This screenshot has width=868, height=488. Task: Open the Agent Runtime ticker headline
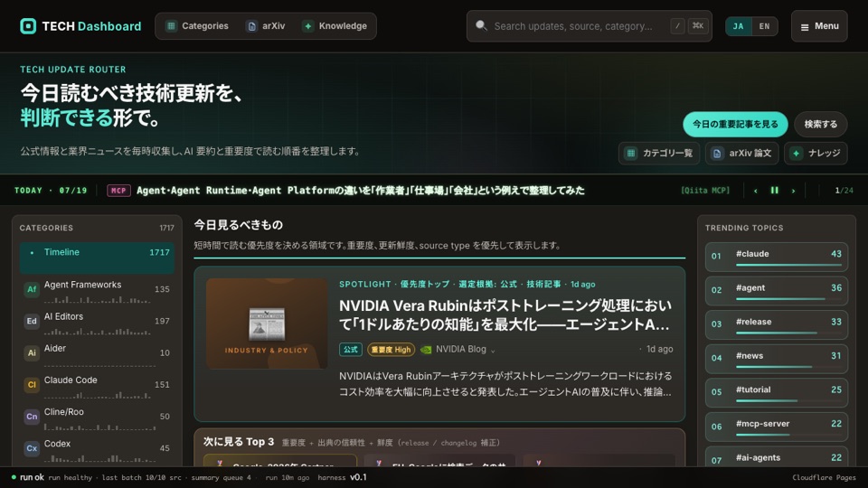coord(361,191)
